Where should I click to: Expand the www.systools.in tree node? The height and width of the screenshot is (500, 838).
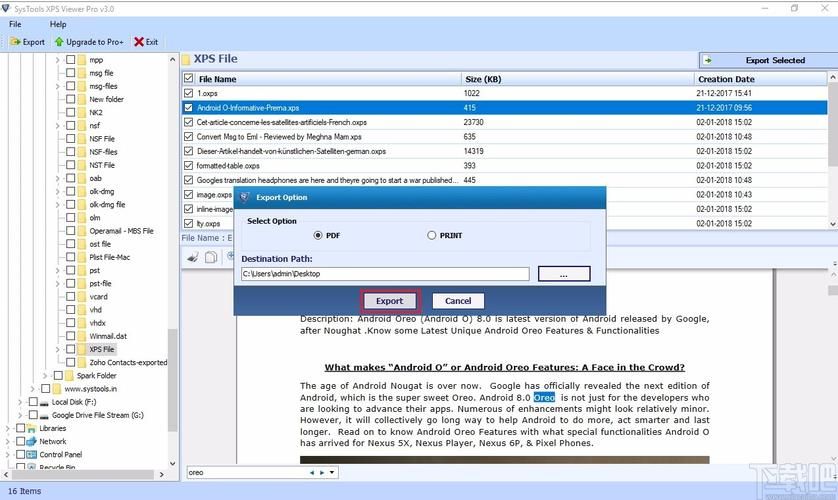tap(32, 389)
